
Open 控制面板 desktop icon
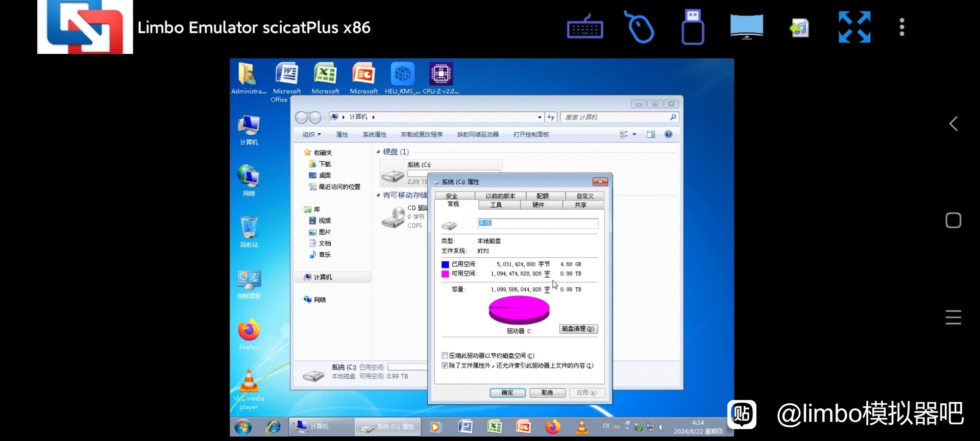click(x=249, y=284)
